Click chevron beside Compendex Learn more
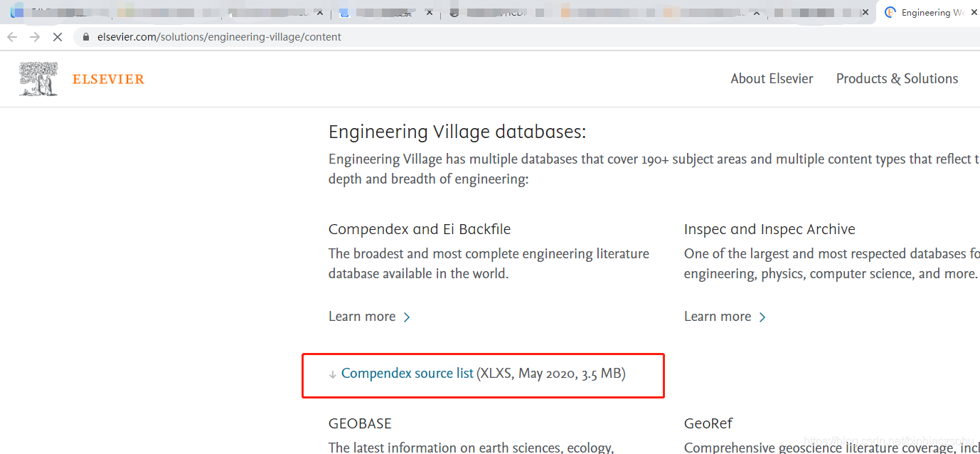 (407, 317)
